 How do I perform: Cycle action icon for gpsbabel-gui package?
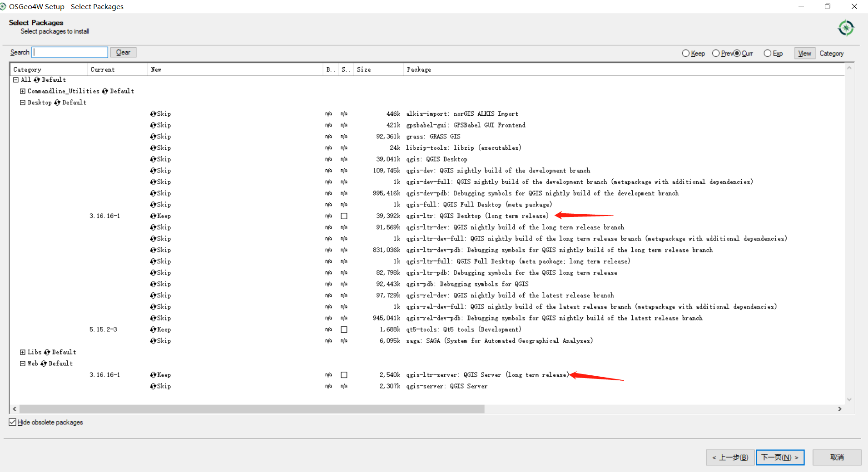click(x=153, y=125)
